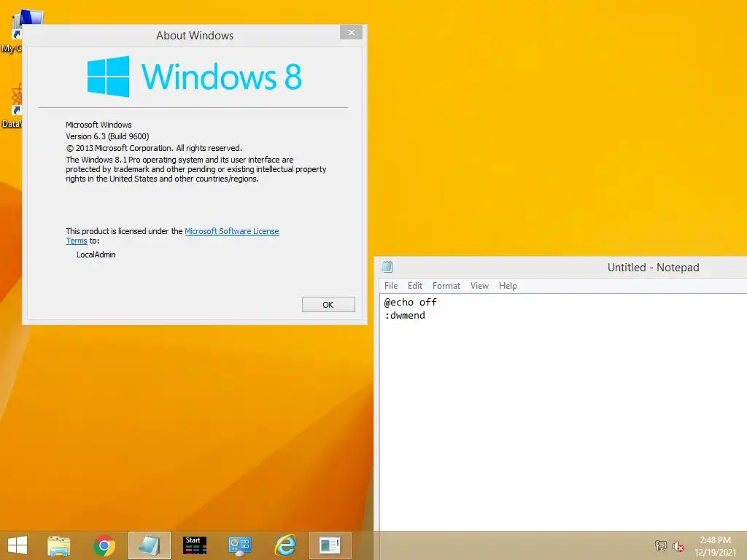This screenshot has height=560, width=747.
Task: Open the clock showing 2:48 PM
Action: [715, 546]
